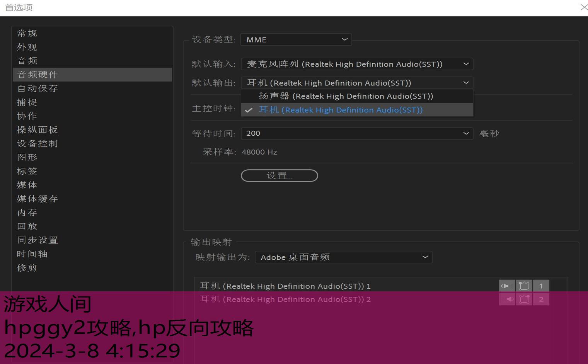Open the 协作 preferences category
Screen dimensions: 588x364
(92, 116)
